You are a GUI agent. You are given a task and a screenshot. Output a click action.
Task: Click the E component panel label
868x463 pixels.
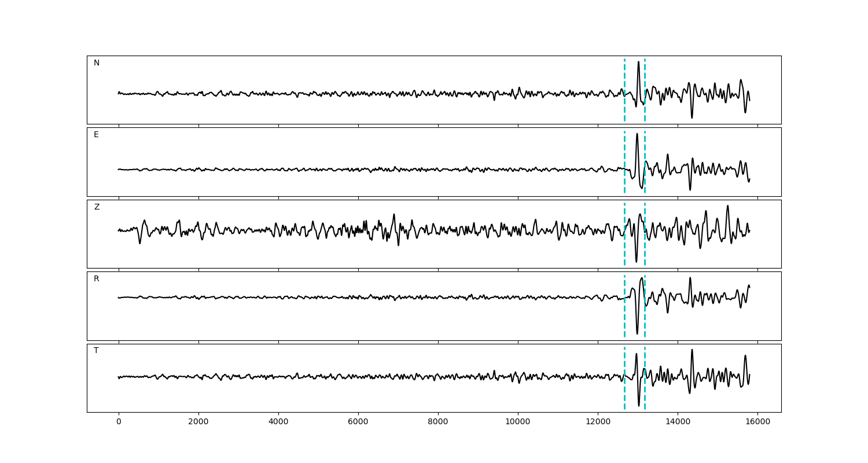tap(96, 135)
